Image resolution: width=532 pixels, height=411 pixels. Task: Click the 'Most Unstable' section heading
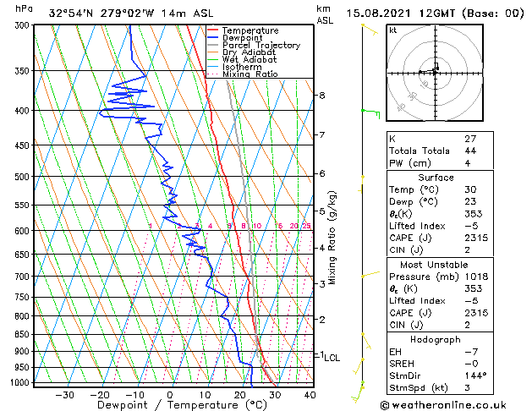pyautogui.click(x=434, y=265)
